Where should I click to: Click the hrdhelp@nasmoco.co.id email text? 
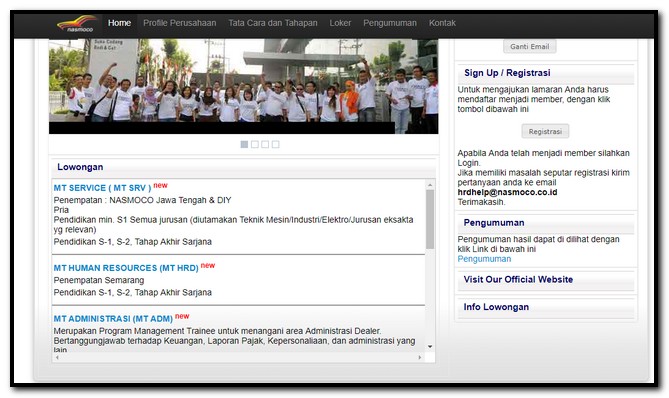click(x=507, y=192)
